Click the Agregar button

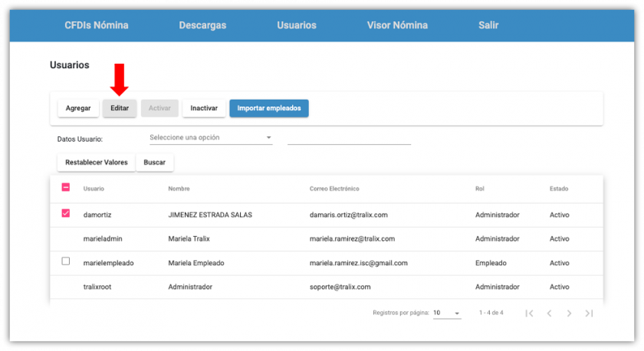click(78, 108)
